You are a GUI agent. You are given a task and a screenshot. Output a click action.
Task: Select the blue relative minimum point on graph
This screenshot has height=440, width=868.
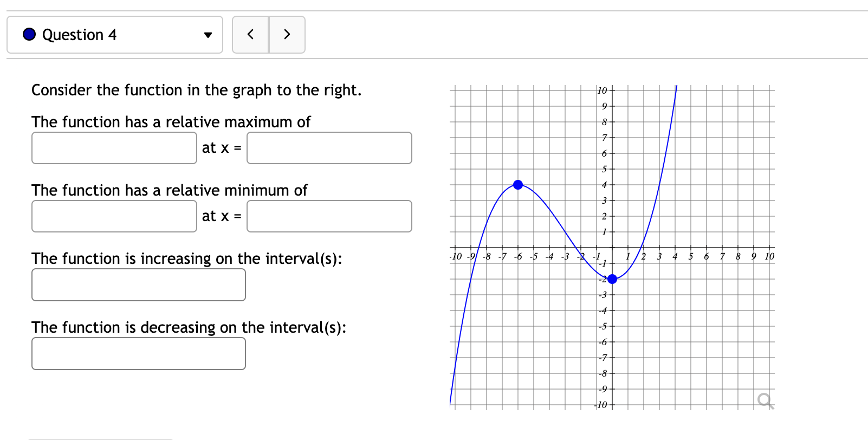[x=612, y=279]
